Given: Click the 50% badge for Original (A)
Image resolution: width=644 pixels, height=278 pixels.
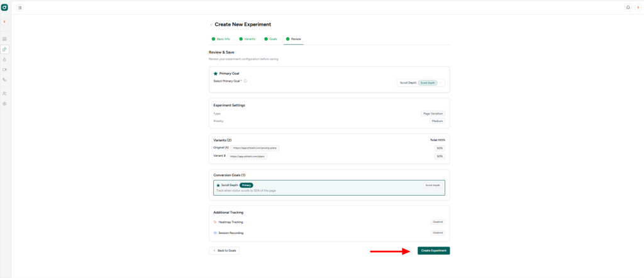Looking at the screenshot, I should [x=440, y=148].
